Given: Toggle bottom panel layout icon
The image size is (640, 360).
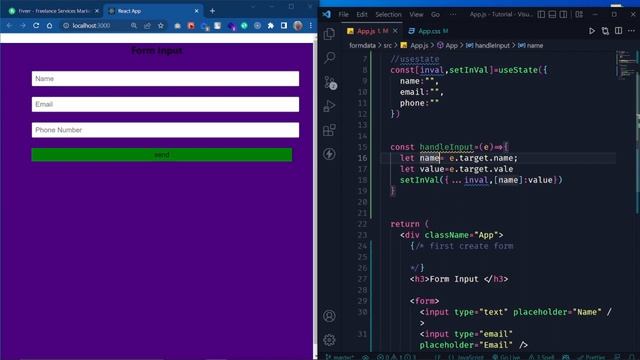Looking at the screenshot, I should click(x=552, y=15).
